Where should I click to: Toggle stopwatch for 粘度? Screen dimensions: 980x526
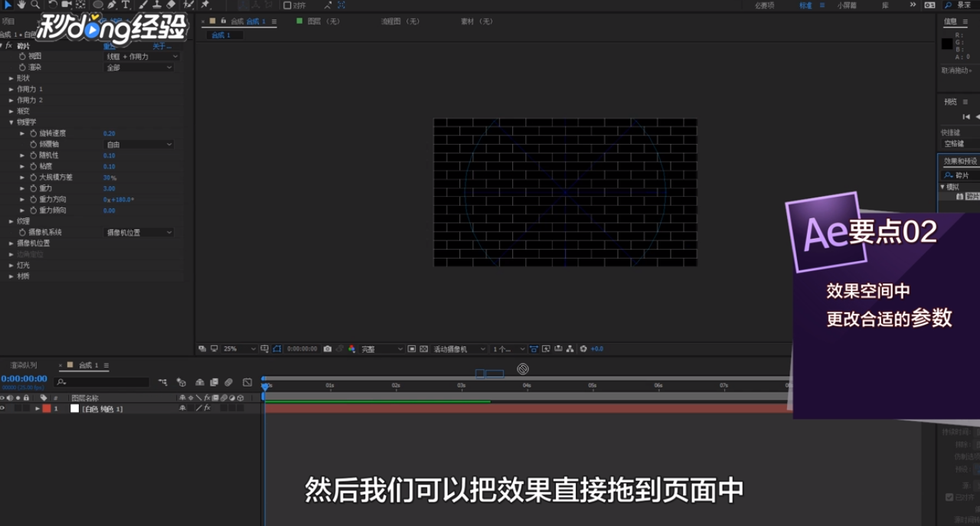tap(33, 166)
